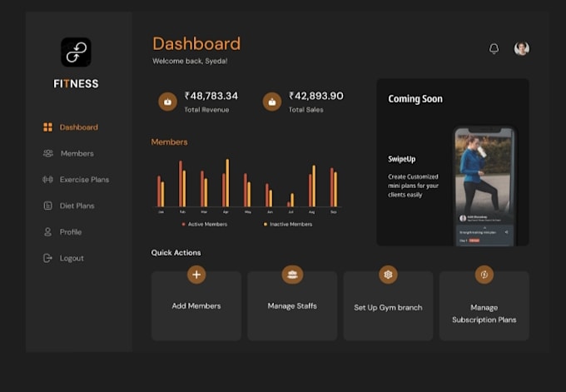Click the SwipeUp feature title
The width and height of the screenshot is (566, 392).
point(402,159)
